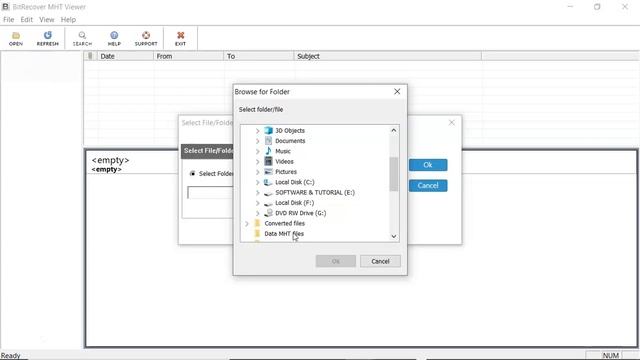Open the View menu

click(x=47, y=20)
